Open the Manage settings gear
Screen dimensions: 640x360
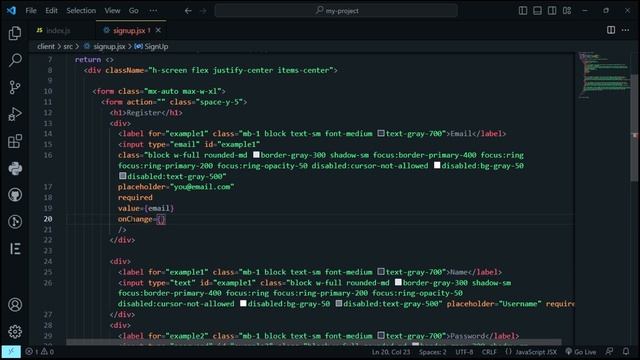coord(15,331)
